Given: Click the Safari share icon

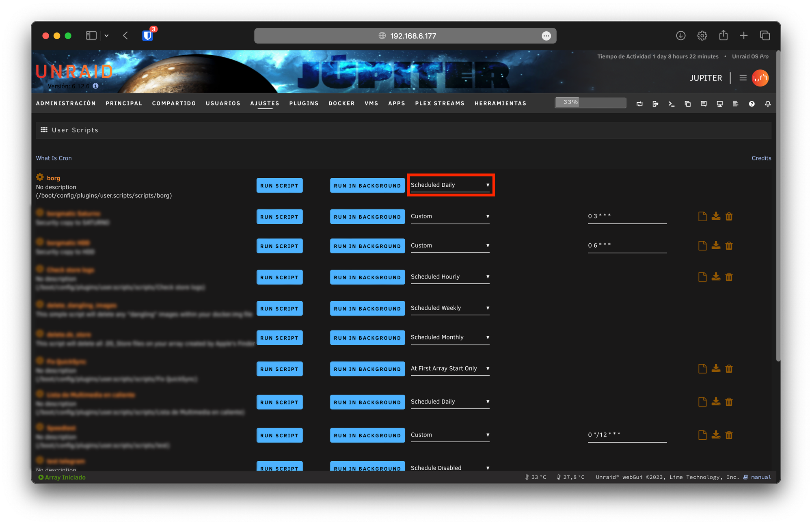Looking at the screenshot, I should (723, 35).
